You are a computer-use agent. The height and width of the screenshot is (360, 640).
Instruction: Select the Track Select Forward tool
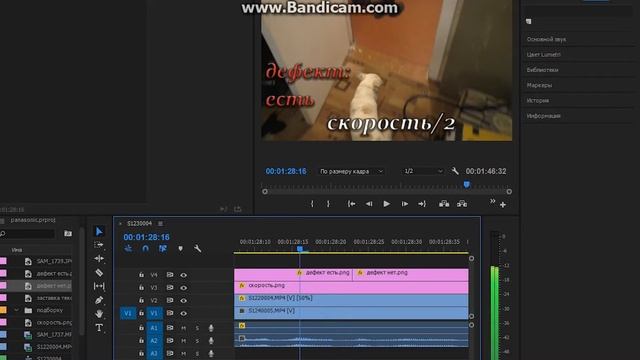[99, 245]
